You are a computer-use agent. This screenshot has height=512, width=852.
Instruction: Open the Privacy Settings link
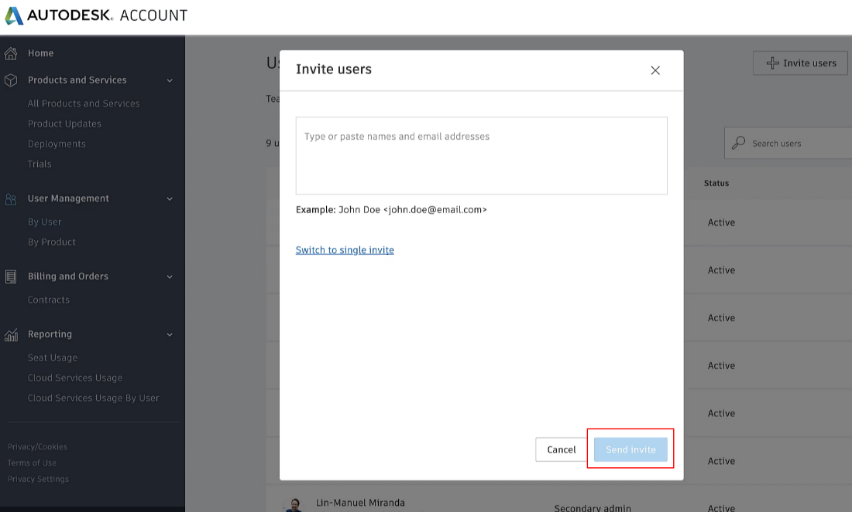tap(38, 479)
